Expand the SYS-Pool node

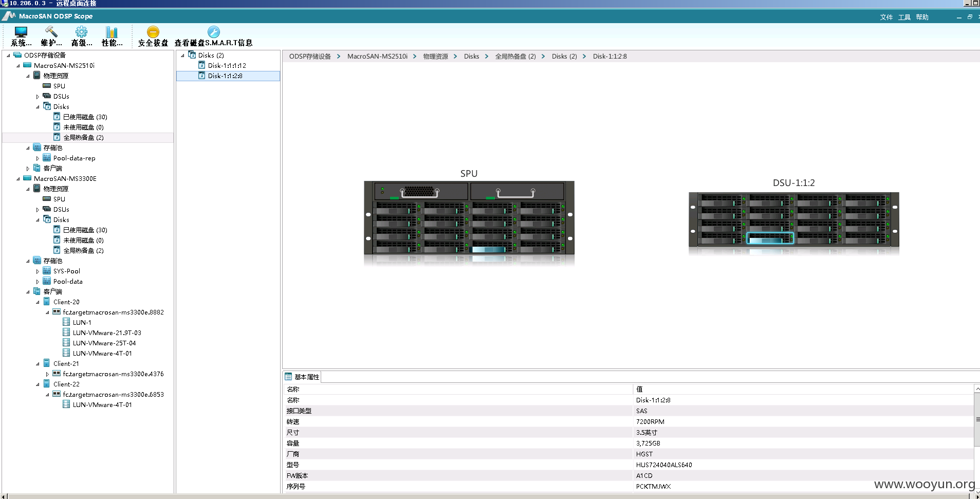(x=38, y=271)
